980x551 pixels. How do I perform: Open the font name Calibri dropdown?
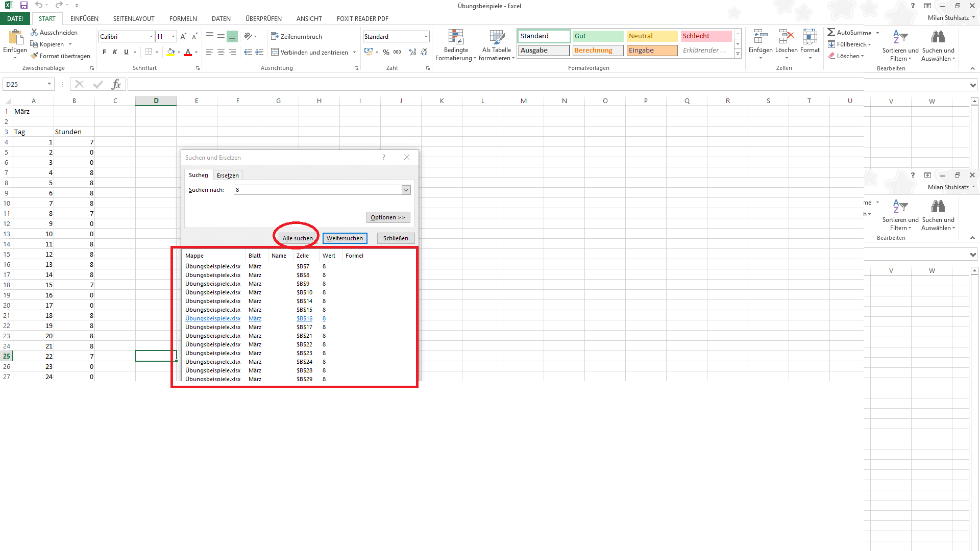click(151, 37)
